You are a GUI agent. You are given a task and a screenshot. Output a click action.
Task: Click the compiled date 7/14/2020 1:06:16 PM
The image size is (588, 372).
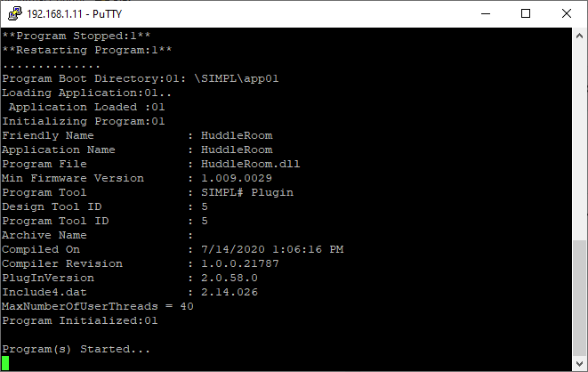pos(271,249)
